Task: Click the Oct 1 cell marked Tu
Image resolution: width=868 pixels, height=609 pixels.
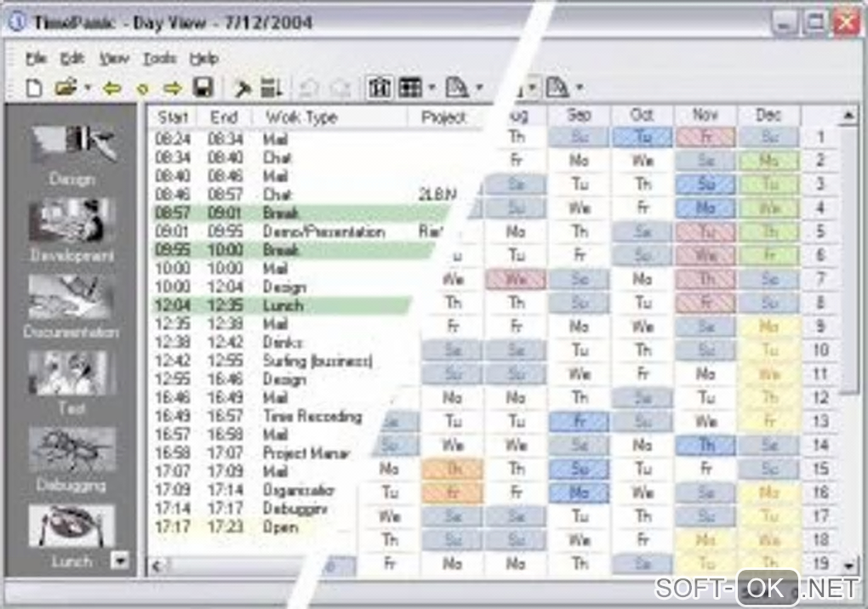Action: pyautogui.click(x=642, y=137)
